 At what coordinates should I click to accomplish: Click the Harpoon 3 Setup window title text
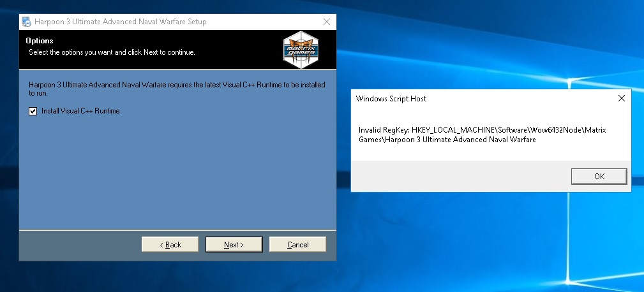[x=121, y=22]
